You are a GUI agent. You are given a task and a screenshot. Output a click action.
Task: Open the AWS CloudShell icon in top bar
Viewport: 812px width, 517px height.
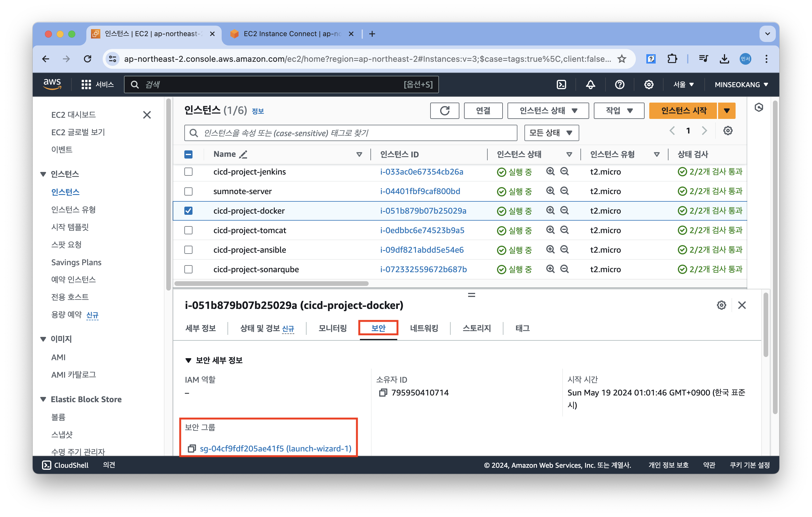tap(561, 85)
